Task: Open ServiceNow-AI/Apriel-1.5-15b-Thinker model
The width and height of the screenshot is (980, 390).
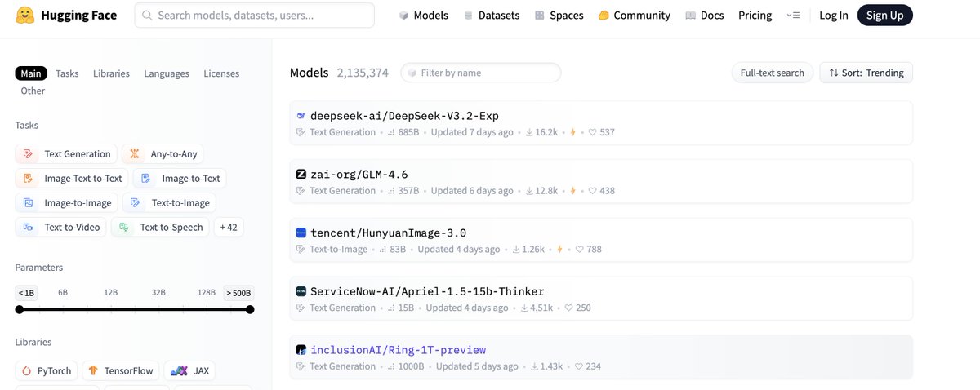Action: (427, 291)
